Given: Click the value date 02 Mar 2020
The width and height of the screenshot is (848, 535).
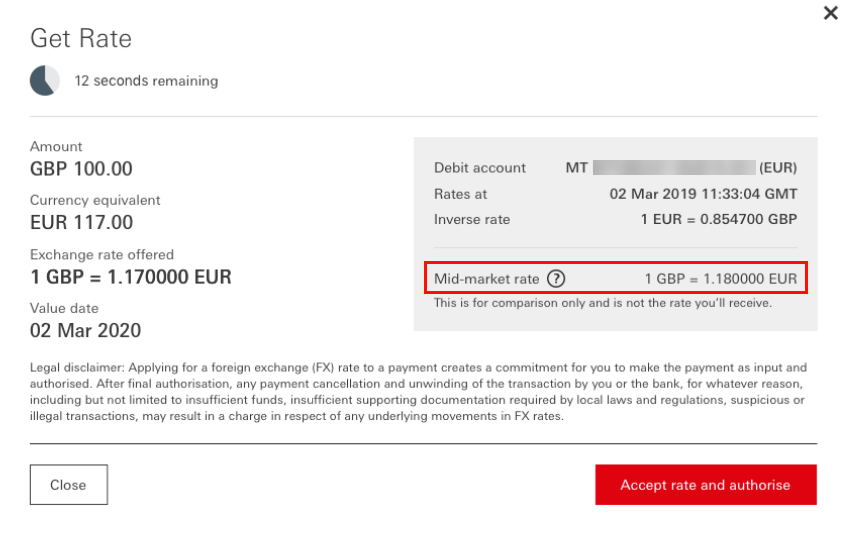Looking at the screenshot, I should tap(86, 331).
